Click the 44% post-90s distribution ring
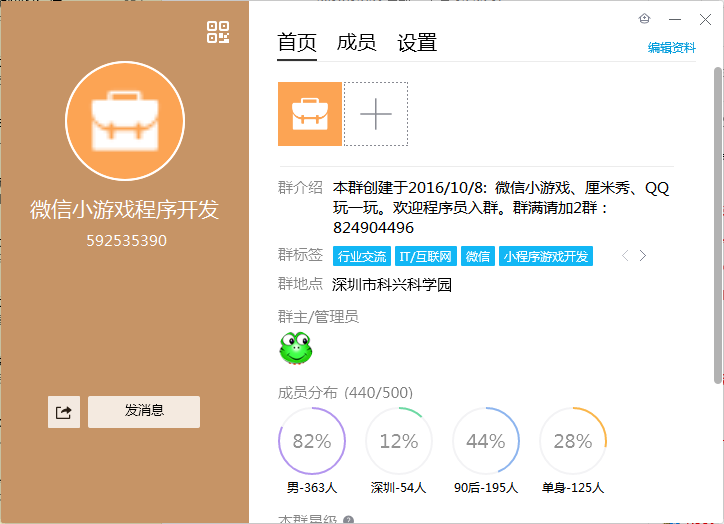Viewport: 724px width, 524px height. [x=486, y=441]
